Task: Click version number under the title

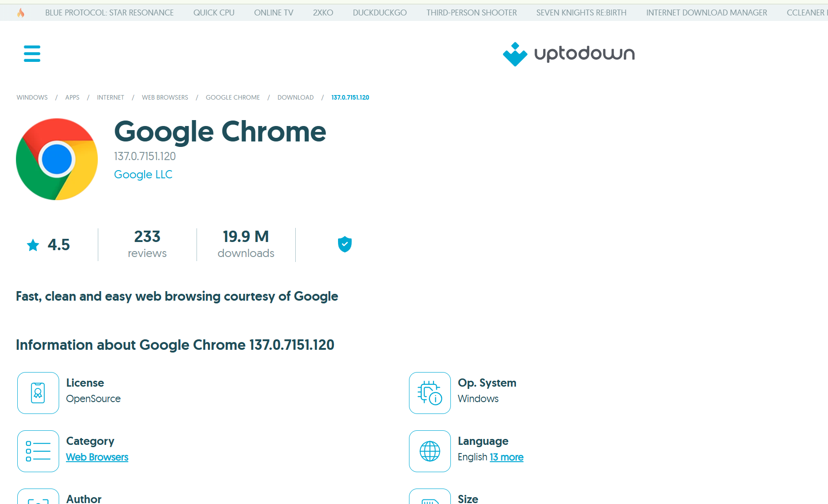Action: coord(145,156)
